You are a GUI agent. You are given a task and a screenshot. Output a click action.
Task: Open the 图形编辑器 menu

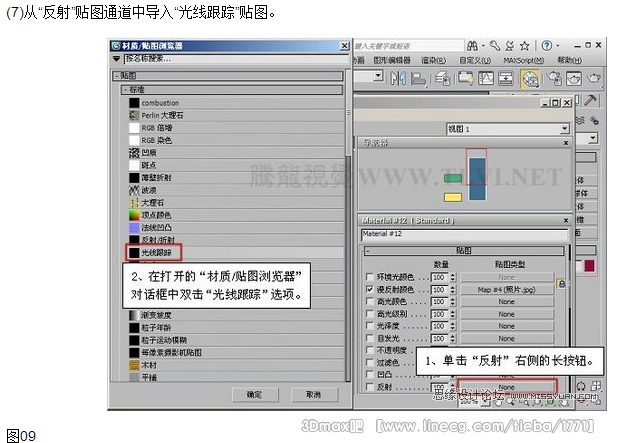(x=392, y=61)
